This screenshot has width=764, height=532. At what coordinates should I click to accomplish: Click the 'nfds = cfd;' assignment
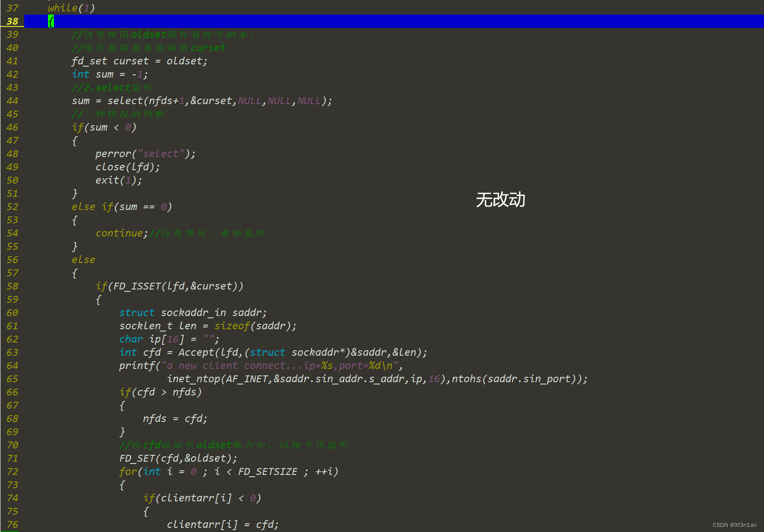pos(175,419)
